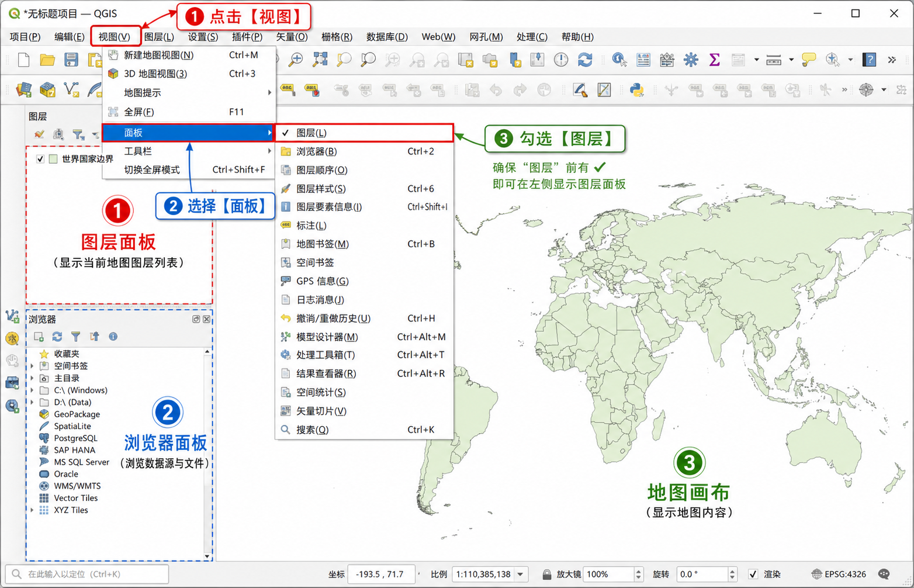Click the Refresh map toolbar icon

(x=585, y=60)
